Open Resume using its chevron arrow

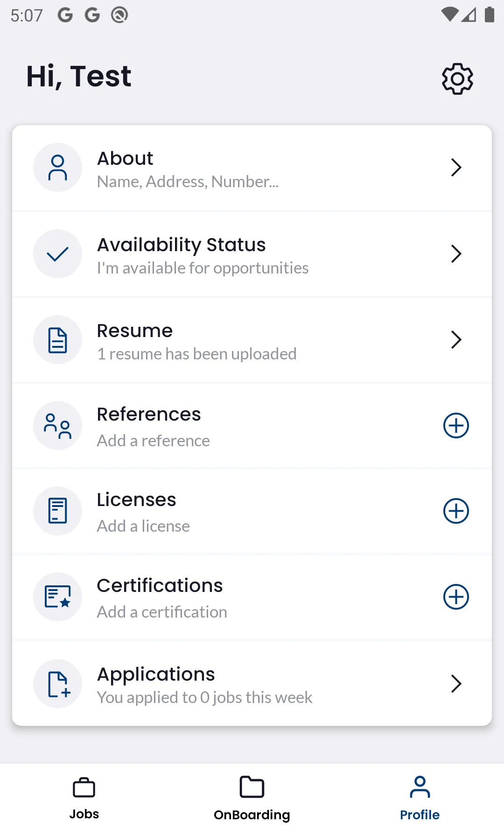(x=456, y=340)
